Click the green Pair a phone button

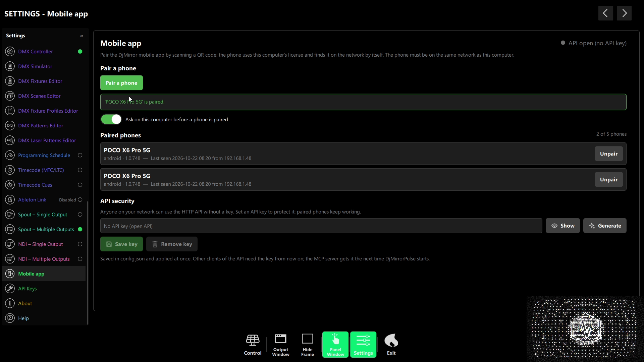point(121,83)
